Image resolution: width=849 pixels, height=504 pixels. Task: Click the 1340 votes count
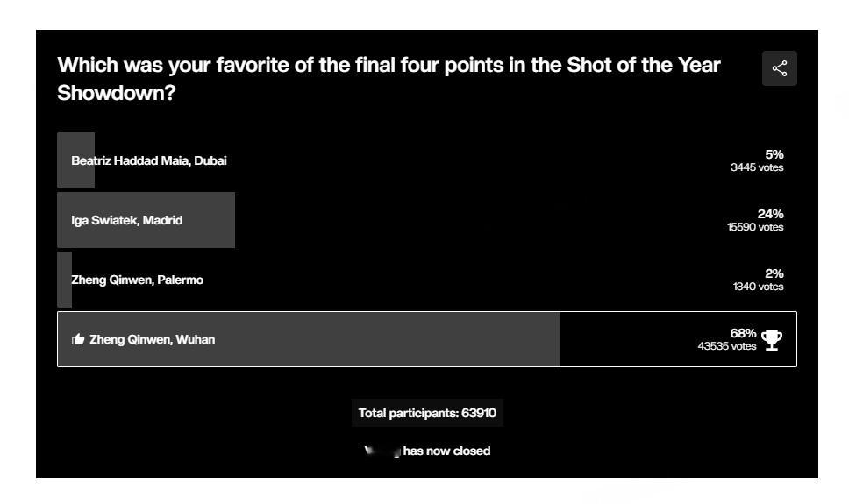(x=758, y=287)
